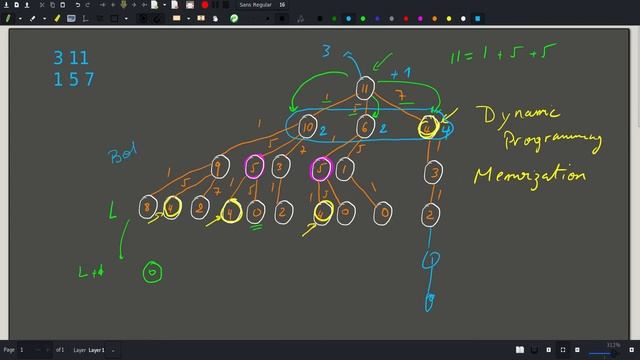The height and width of the screenshot is (360, 640).
Task: Click the Copy icon
Action: 52,5
